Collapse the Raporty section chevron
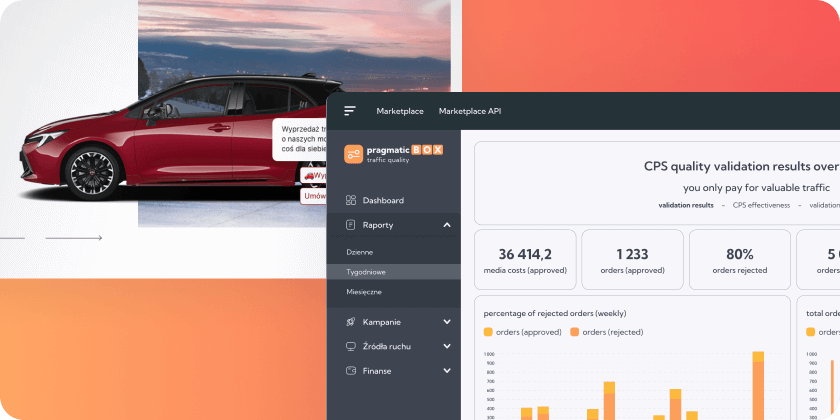This screenshot has width=840, height=420. click(x=446, y=225)
